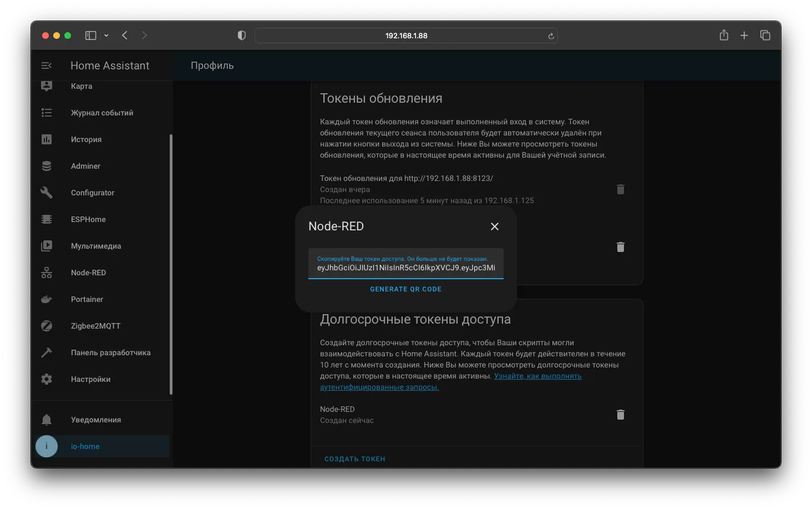Click СОЗДАТЬ ТОКЕН button
812x509 pixels.
coord(355,459)
